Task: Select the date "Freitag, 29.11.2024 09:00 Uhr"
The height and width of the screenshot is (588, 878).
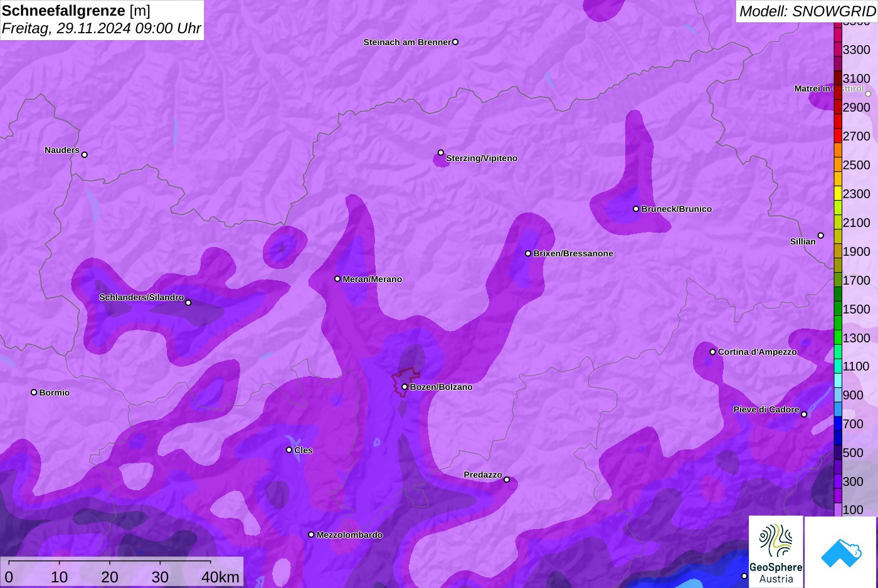Action: [102, 28]
